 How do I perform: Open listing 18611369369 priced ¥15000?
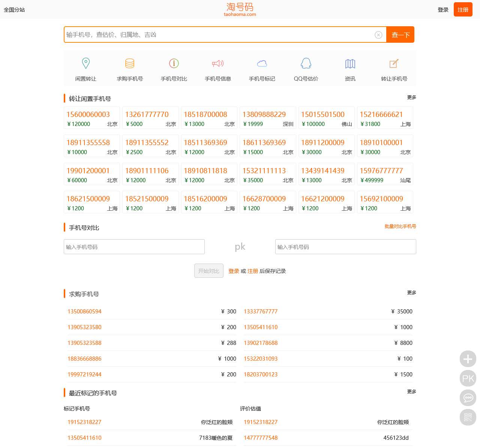pyautogui.click(x=268, y=146)
